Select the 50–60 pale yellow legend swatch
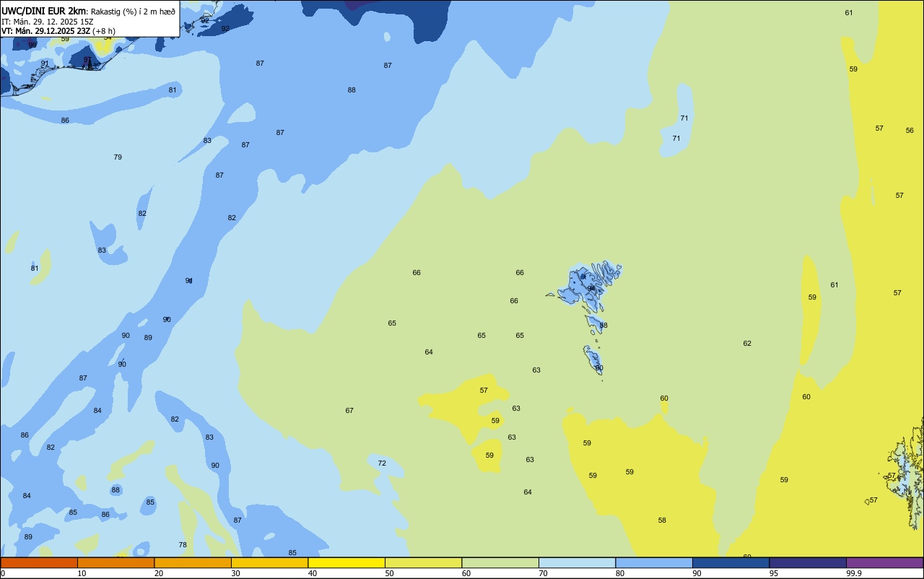Image resolution: width=924 pixels, height=579 pixels. click(x=423, y=562)
